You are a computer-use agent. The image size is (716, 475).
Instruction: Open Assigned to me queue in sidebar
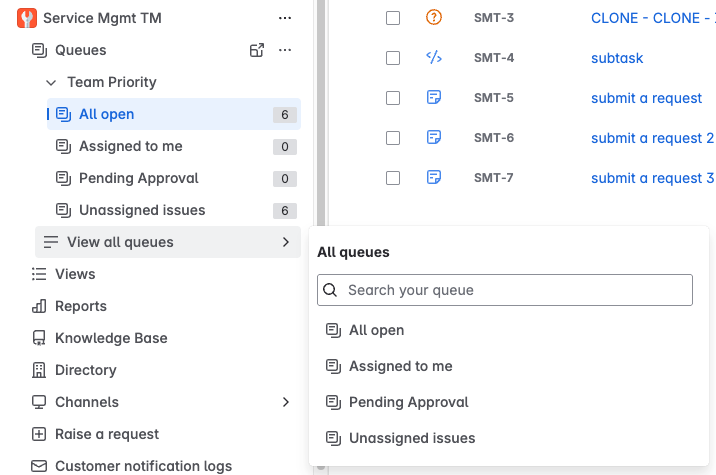tap(130, 146)
